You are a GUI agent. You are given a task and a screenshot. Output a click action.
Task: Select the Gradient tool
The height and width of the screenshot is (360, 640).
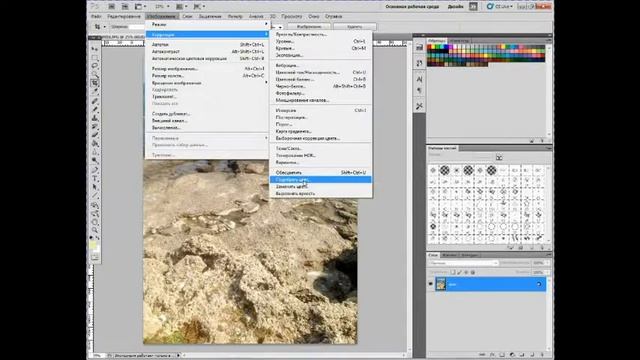pyautogui.click(x=95, y=144)
